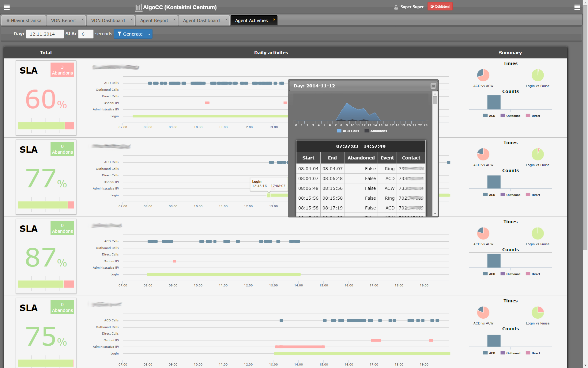
Task: Toggle ACD Calls legend in popup chart
Action: (x=348, y=131)
